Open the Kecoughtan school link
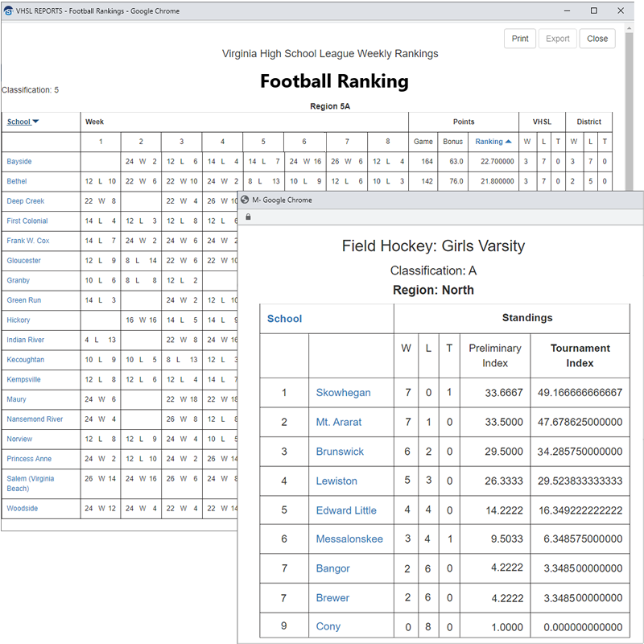644x644 pixels. point(25,360)
